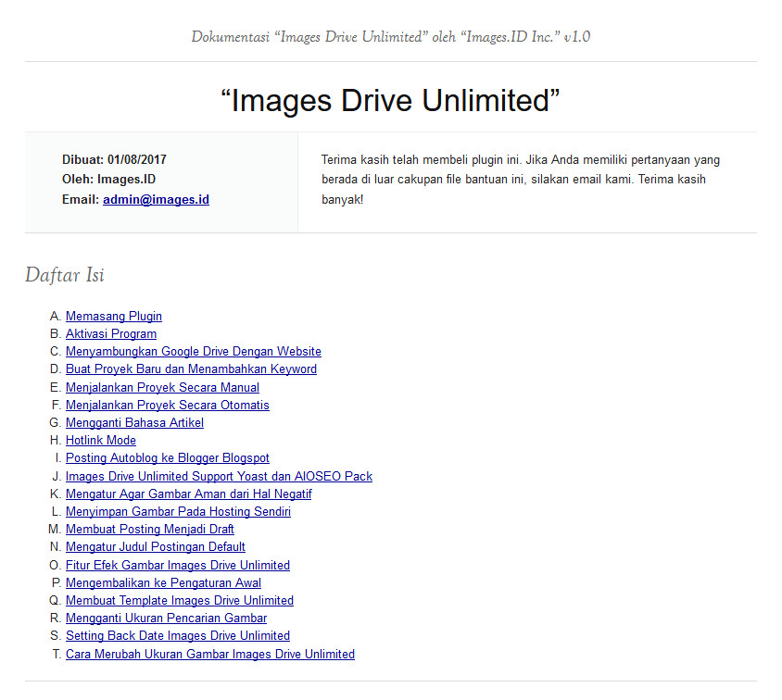782x700 pixels.
Task: Open Cara Merubah Ukuran Gambar link
Action: 210,654
